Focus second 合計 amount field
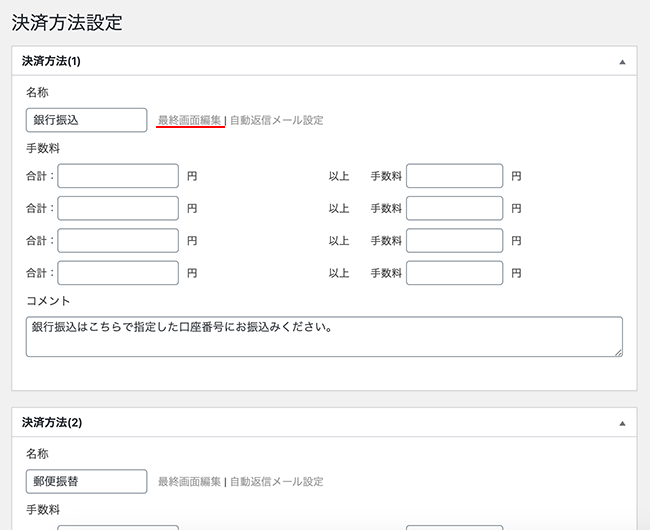 point(118,208)
